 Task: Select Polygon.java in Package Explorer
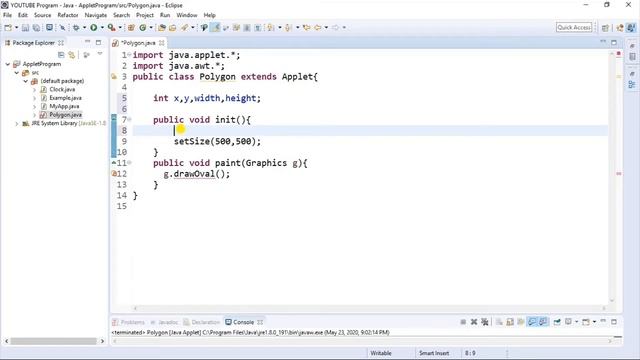(x=65, y=115)
